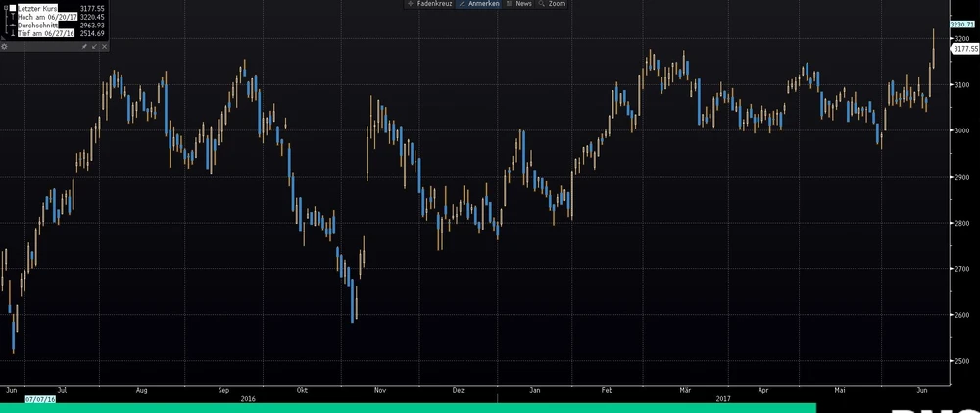Select the Tief am 06/27/16 legend entry
980x413 pixels.
[47, 33]
